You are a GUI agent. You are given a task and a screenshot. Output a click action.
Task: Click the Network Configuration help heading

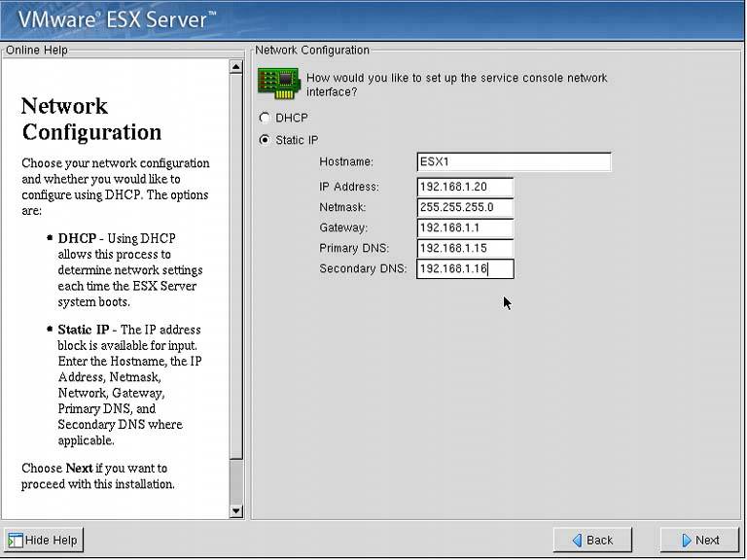(91, 119)
